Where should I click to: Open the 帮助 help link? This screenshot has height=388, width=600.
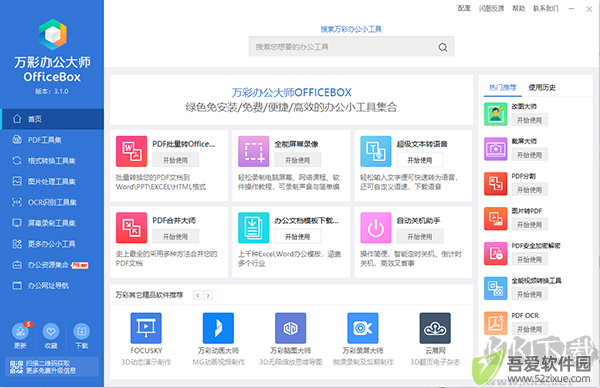(x=518, y=8)
